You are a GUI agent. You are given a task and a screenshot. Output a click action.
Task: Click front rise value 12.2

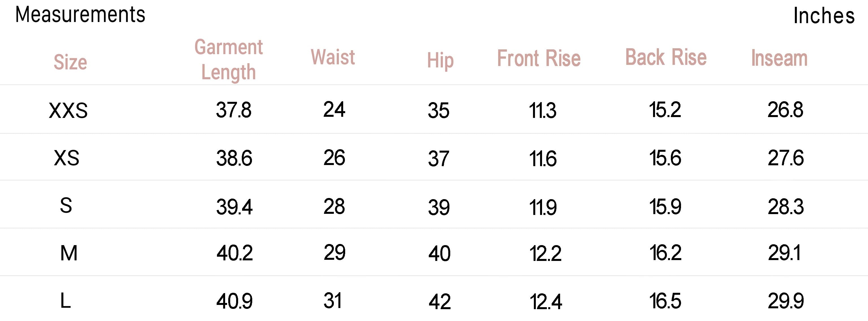point(545,253)
